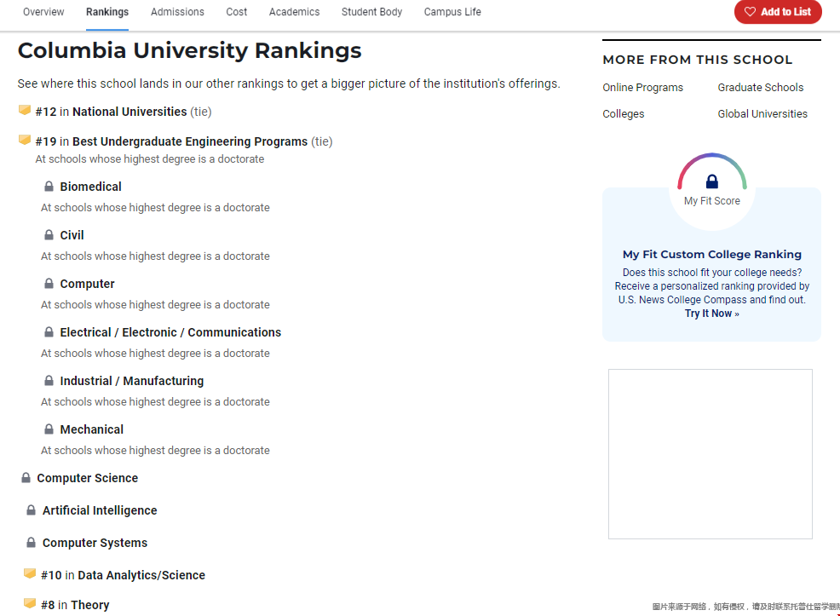Open the National Universities ranking link

pos(129,112)
